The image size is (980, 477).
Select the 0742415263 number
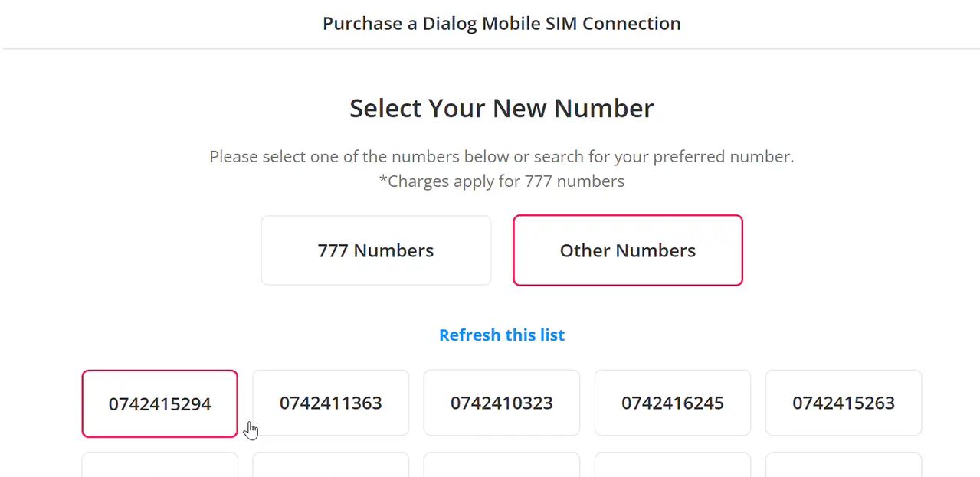843,403
